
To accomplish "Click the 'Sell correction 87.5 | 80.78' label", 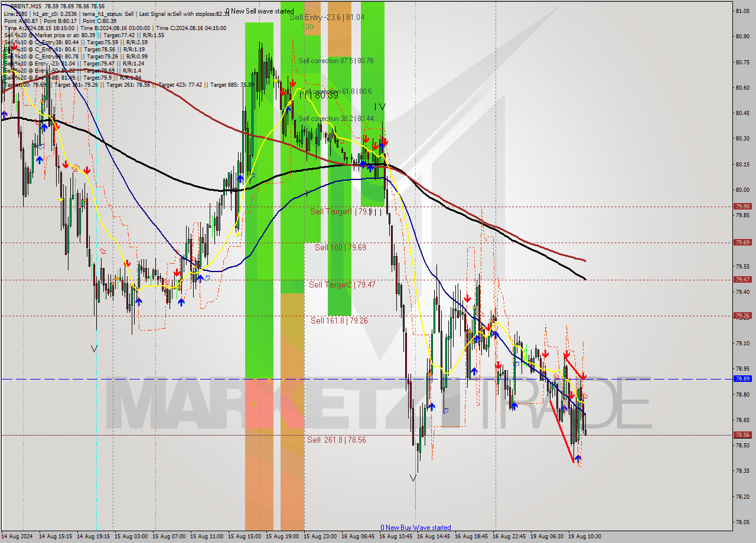I will (336, 61).
